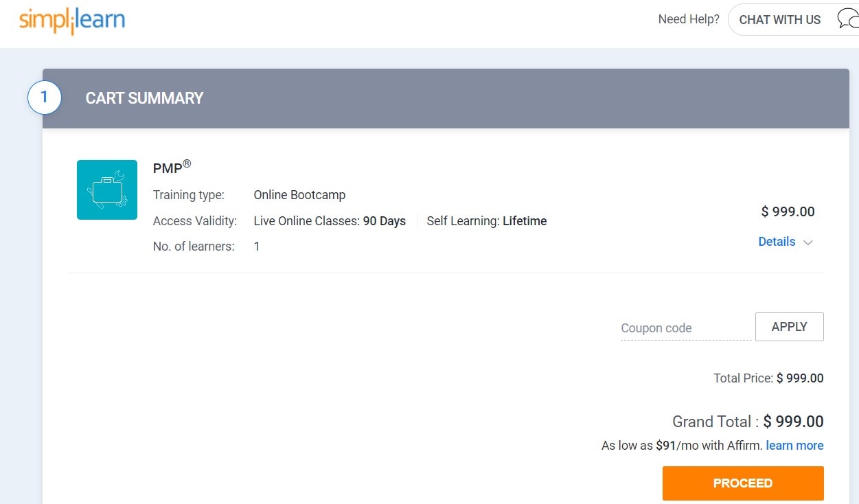Viewport: 859px width, 504px height.
Task: Open the Details link for PMP
Action: 777,242
